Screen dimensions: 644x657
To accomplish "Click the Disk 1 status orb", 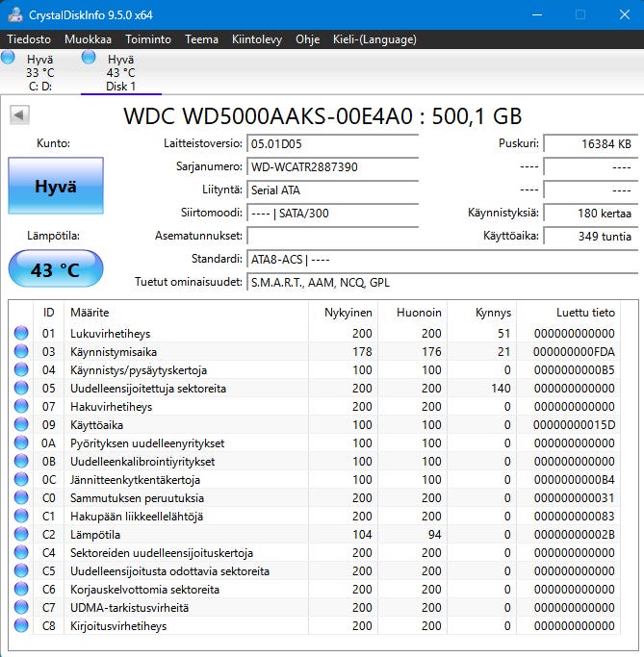I will pos(90,59).
